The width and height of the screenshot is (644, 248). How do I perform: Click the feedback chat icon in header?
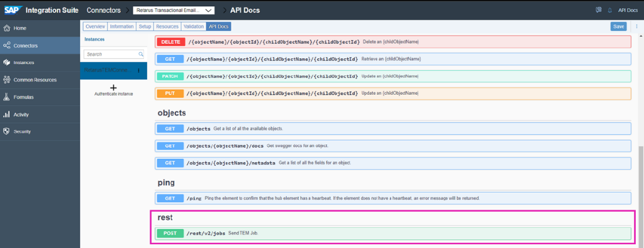(x=599, y=10)
